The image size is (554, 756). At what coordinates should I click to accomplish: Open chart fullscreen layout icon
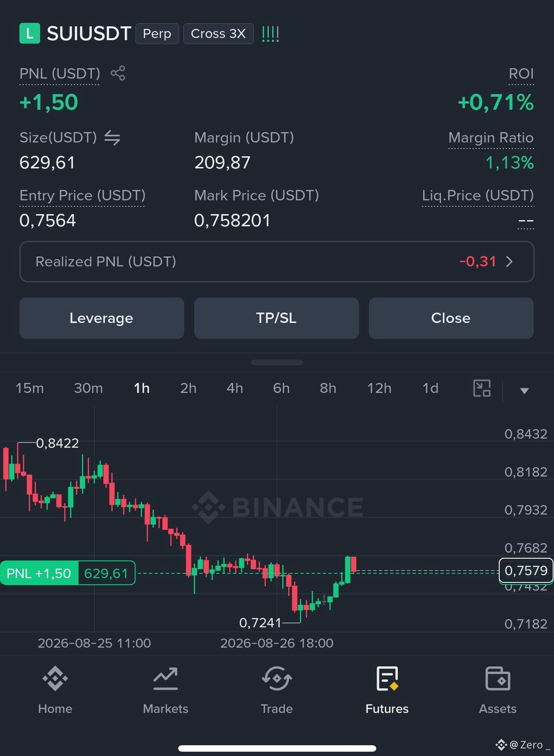[482, 388]
